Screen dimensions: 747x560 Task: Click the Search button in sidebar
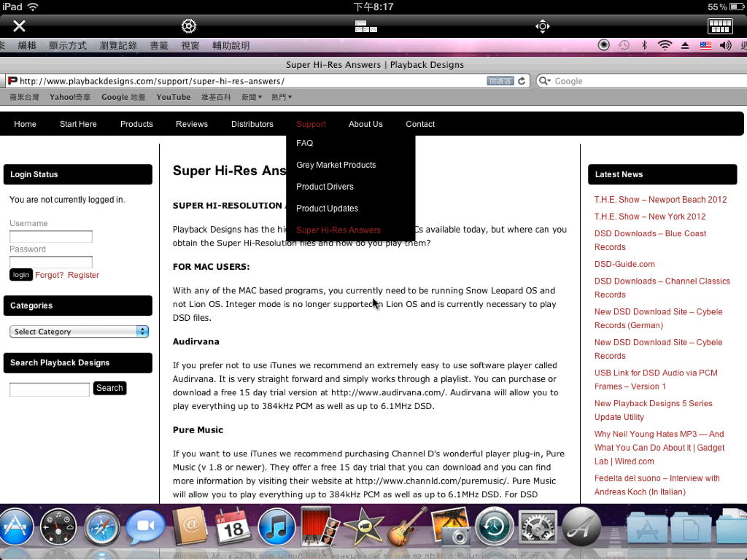pos(109,388)
